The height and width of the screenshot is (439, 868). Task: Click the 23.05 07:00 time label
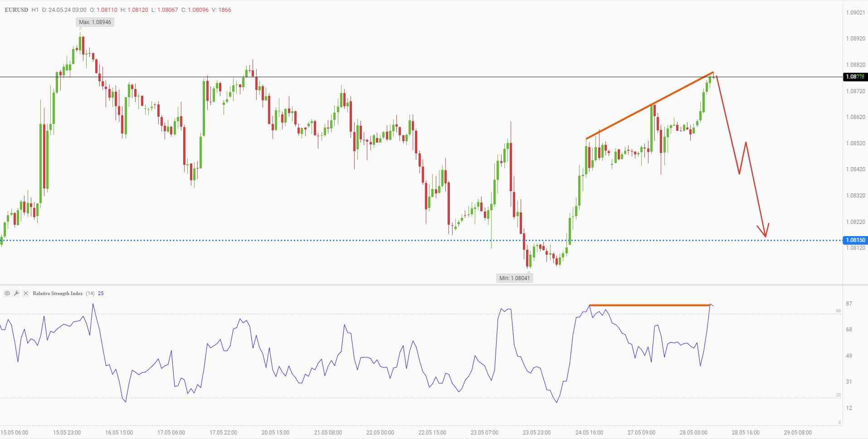coord(484,433)
